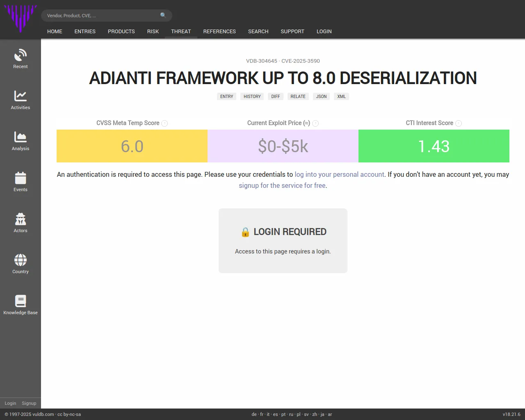Switch to the RELATE tab

click(x=298, y=96)
